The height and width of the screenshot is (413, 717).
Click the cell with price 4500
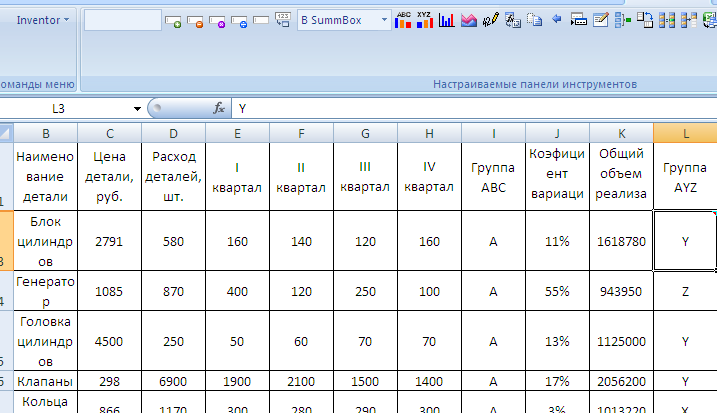point(110,341)
